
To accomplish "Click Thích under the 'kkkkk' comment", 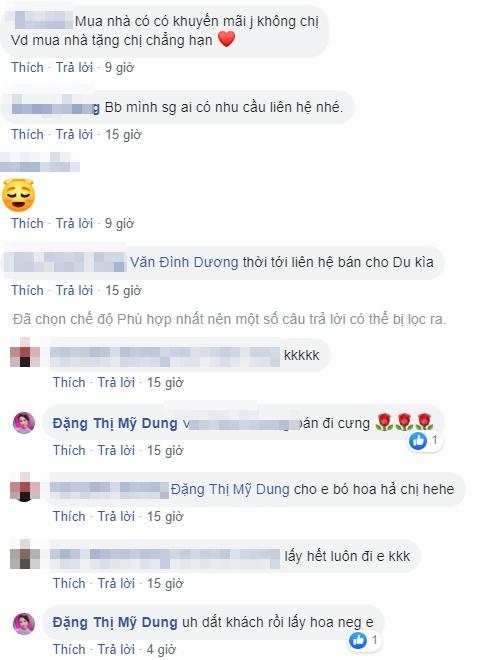I will pos(69,383).
